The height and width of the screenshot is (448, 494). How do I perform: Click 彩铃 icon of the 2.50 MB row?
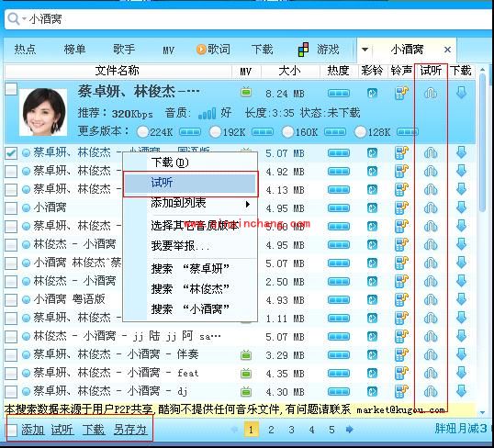[x=373, y=281]
